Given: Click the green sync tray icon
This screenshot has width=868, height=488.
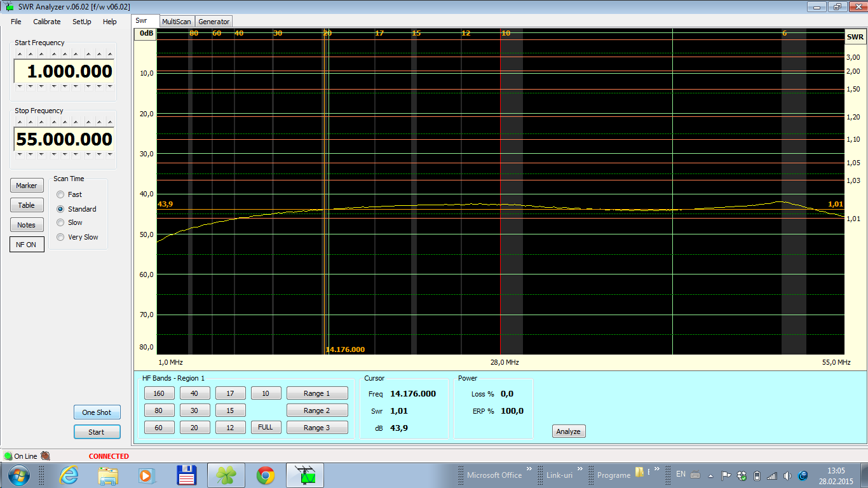Looking at the screenshot, I should [x=741, y=475].
